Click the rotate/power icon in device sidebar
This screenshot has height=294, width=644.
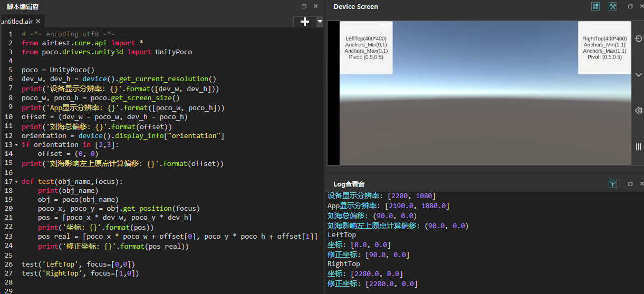(x=638, y=39)
